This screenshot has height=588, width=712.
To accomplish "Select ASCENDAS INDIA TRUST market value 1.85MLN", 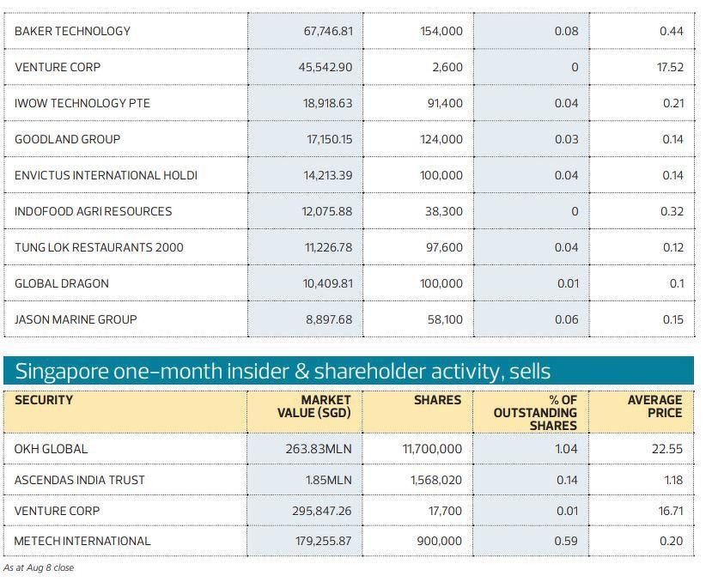I will click(328, 480).
